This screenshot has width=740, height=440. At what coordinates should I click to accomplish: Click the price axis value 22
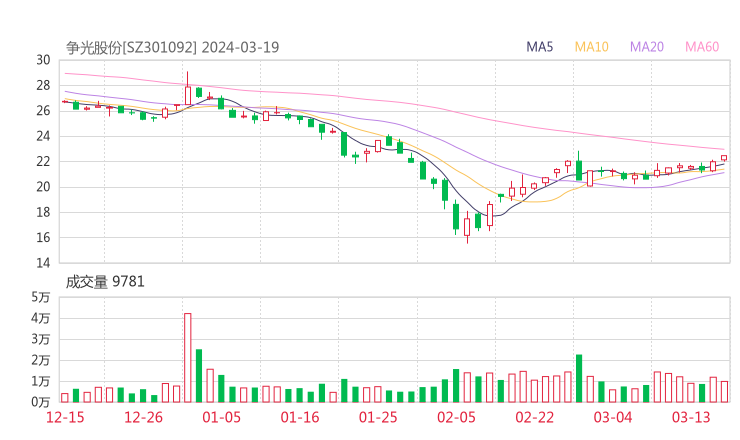[x=43, y=161]
